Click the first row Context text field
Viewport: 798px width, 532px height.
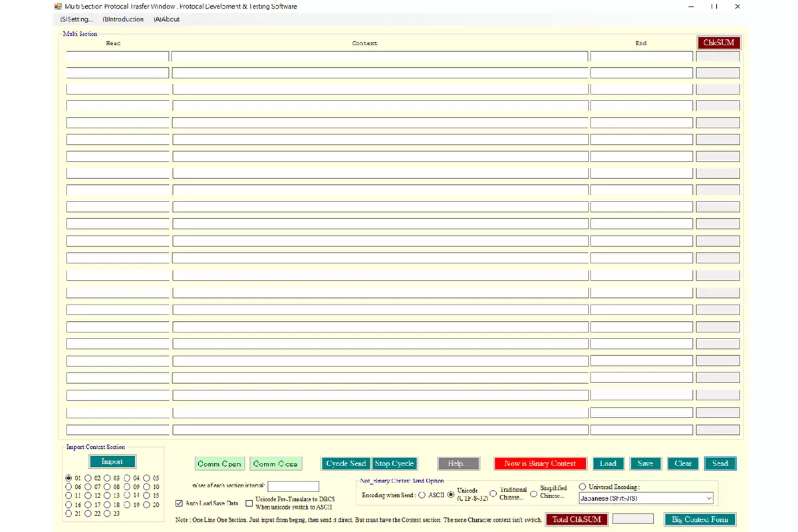pos(380,57)
